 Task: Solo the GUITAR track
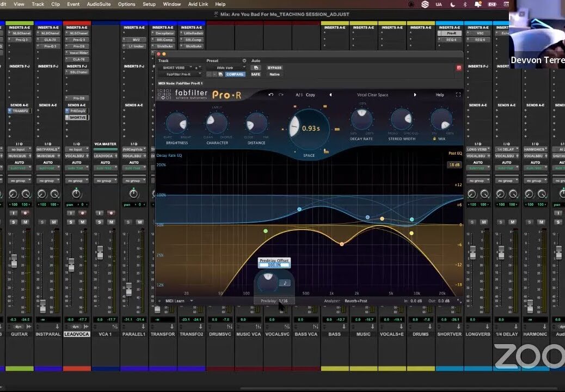pyautogui.click(x=14, y=222)
